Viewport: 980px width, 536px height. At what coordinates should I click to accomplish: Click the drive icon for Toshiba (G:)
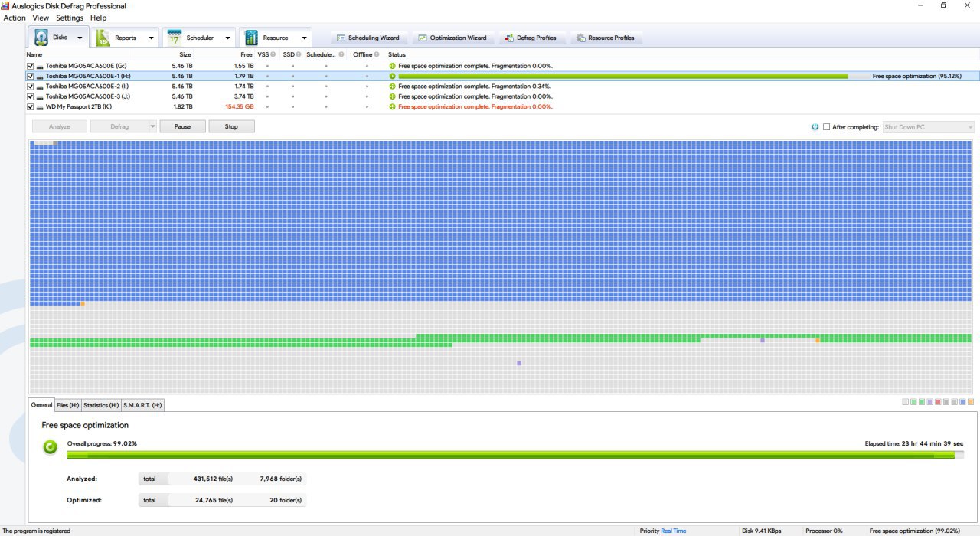point(40,67)
